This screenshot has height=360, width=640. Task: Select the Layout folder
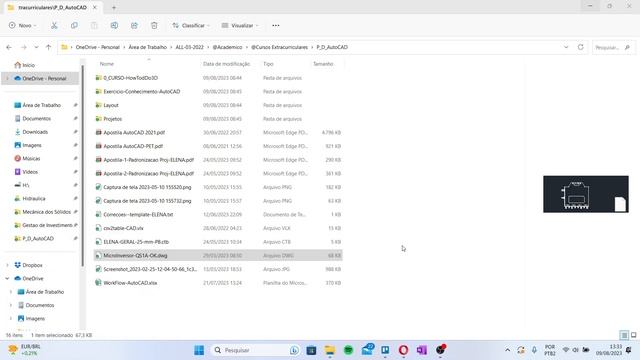(x=111, y=105)
